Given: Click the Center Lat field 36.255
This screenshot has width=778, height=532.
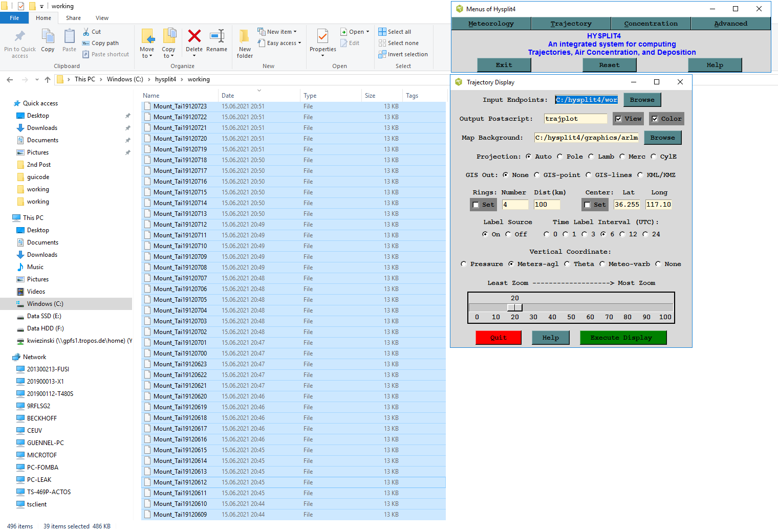Looking at the screenshot, I should (x=628, y=205).
